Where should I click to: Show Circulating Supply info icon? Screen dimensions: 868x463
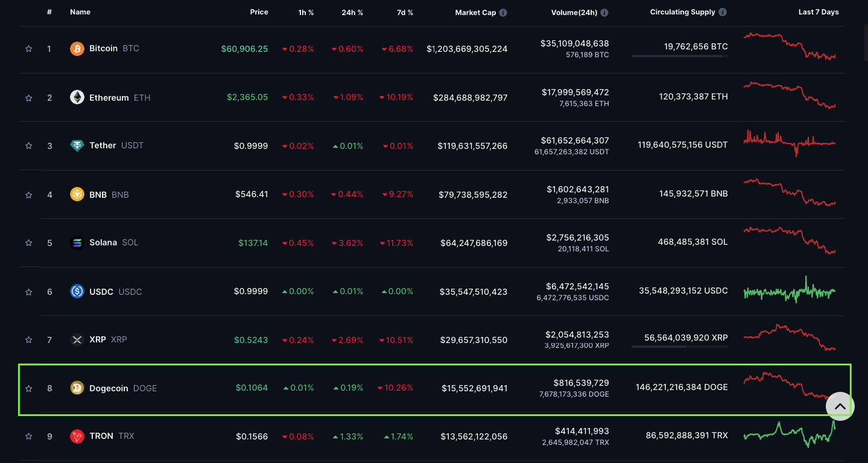click(x=723, y=12)
